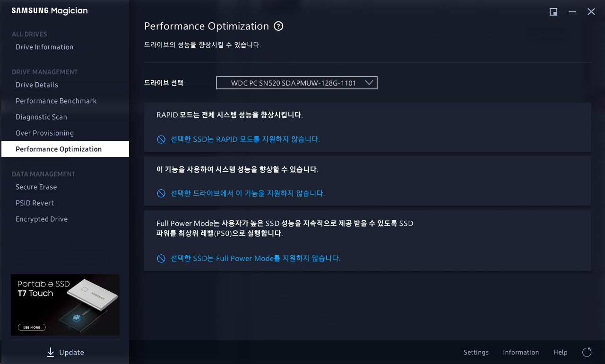Click the DATA MANAGEMENT section header
605x364 pixels.
point(43,174)
